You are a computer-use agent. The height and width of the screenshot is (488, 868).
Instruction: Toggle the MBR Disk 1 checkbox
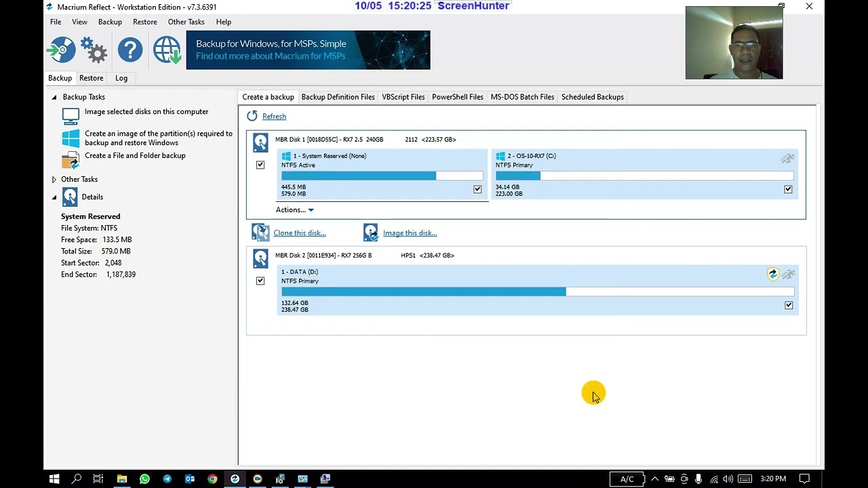point(260,165)
